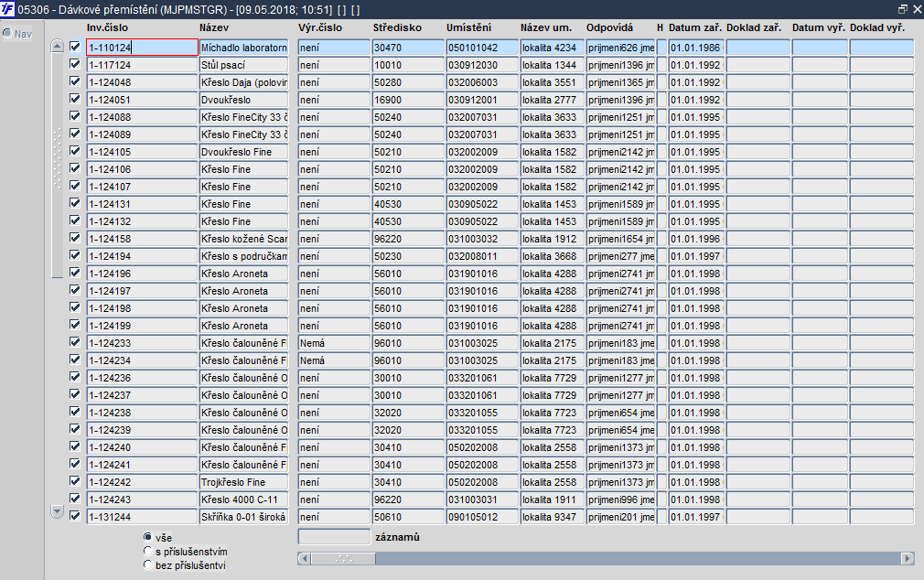Choose the 'bez příslušentví' radio option

(147, 564)
